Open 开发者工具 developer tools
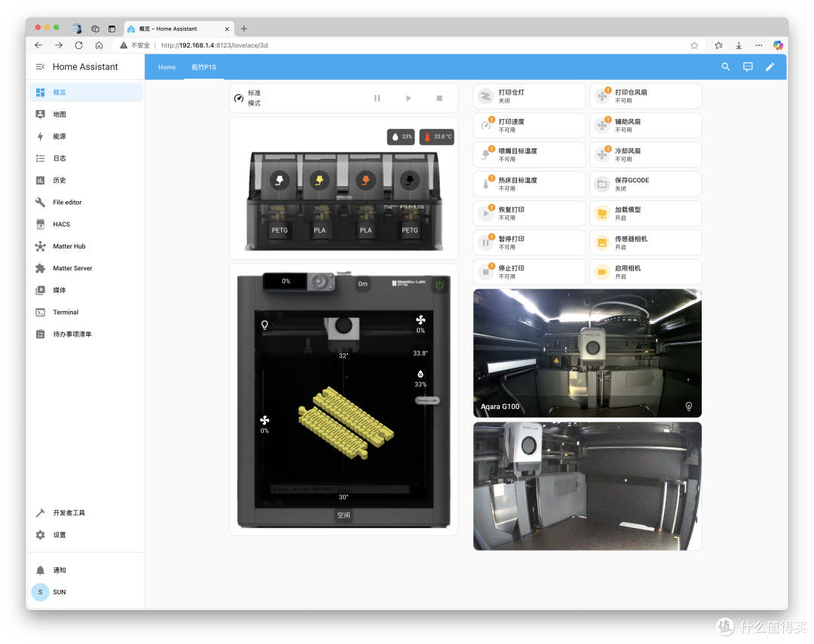Viewport: 814px width, 644px height. [x=86, y=513]
